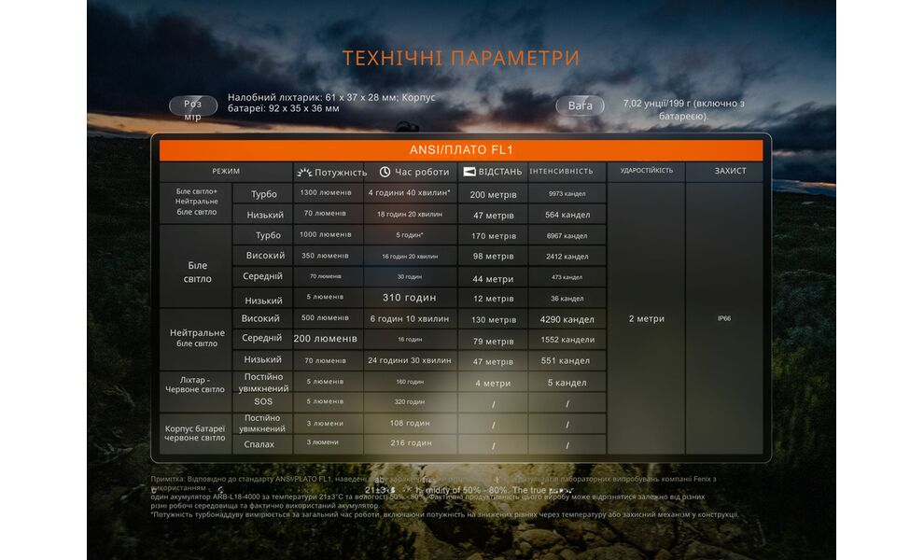Image resolution: width=924 pixels, height=560 pixels.
Task: Toggle the Турбо mode row
Action: (266, 194)
